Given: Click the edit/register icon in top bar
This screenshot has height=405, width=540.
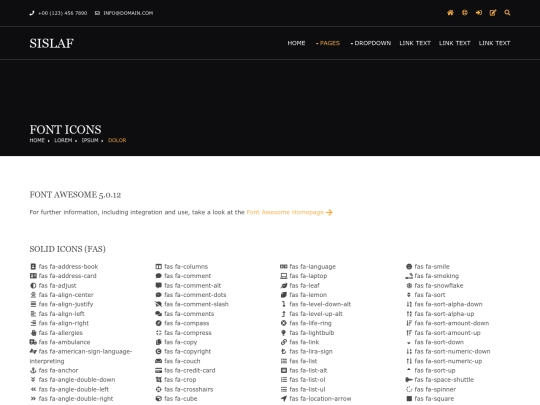Looking at the screenshot, I should coord(493,13).
